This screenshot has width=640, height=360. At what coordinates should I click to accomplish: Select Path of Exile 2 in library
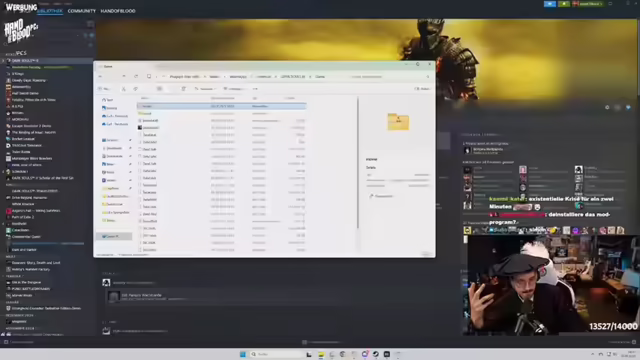coord(22,217)
